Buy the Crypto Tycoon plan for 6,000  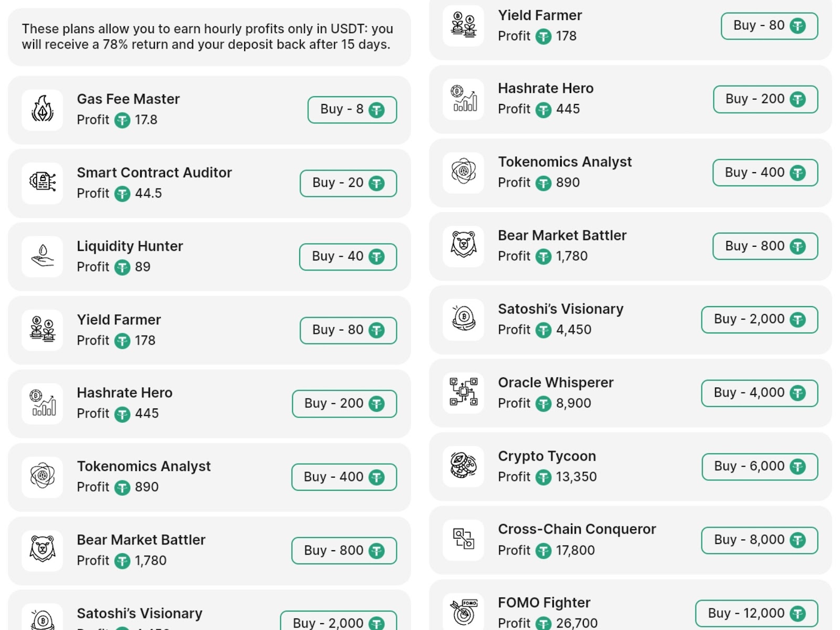point(759,466)
